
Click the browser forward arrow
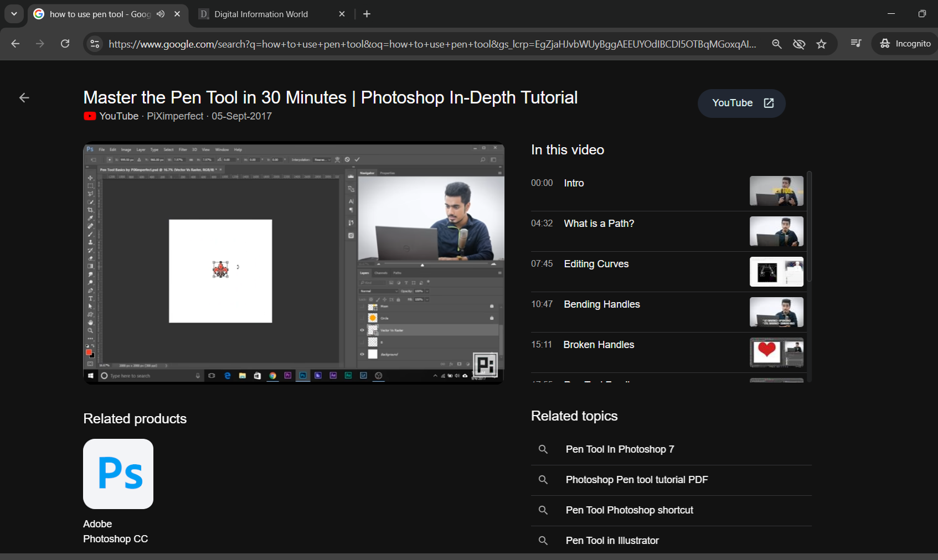40,44
